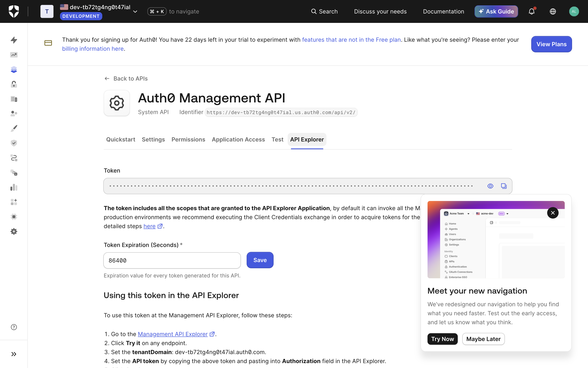
Task: Open the Security shield-check sidebar icon
Action: click(x=14, y=143)
